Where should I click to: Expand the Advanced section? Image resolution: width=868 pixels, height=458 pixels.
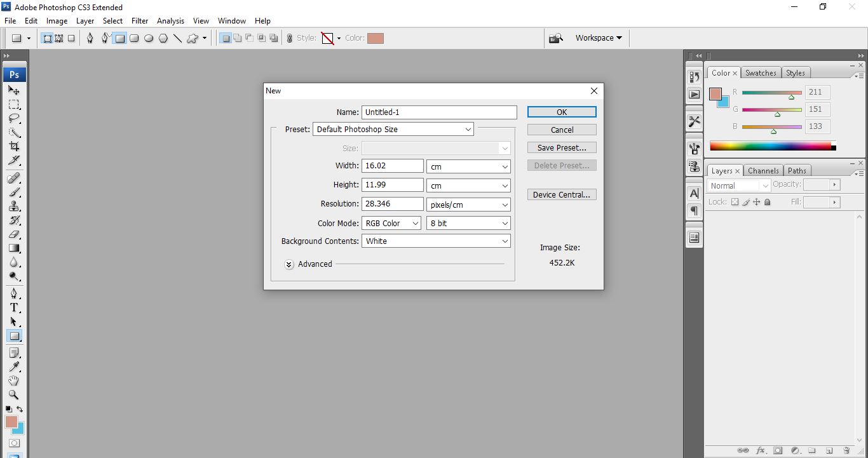tap(289, 264)
